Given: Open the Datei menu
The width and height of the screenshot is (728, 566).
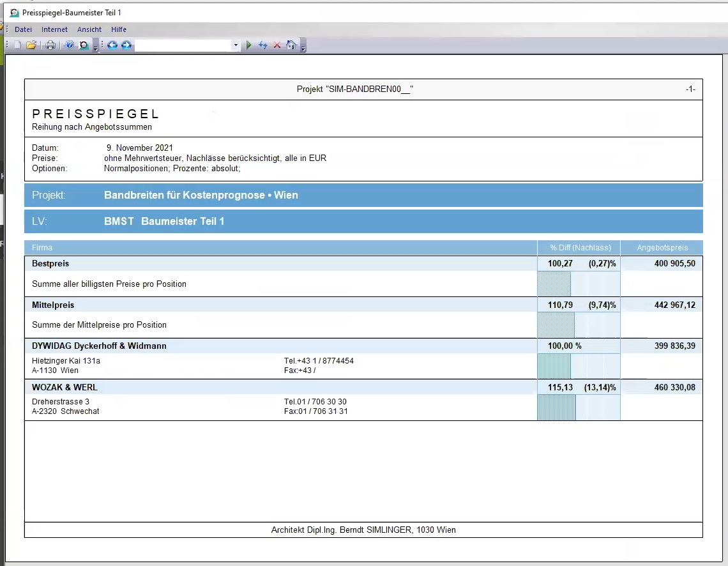Looking at the screenshot, I should pos(23,29).
